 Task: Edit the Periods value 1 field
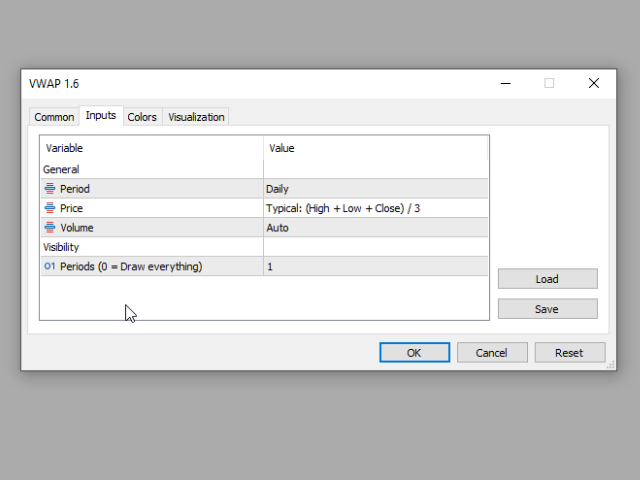376,266
